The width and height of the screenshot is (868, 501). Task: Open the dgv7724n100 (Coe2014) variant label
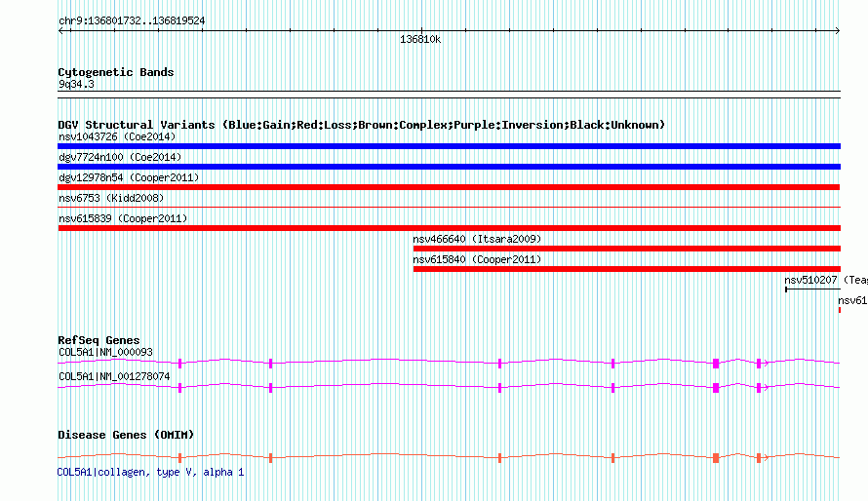(120, 157)
